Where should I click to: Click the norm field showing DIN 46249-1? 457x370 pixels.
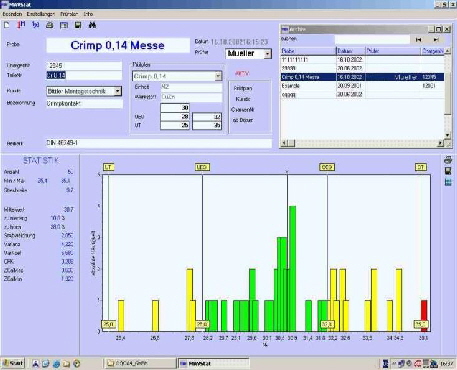159,143
